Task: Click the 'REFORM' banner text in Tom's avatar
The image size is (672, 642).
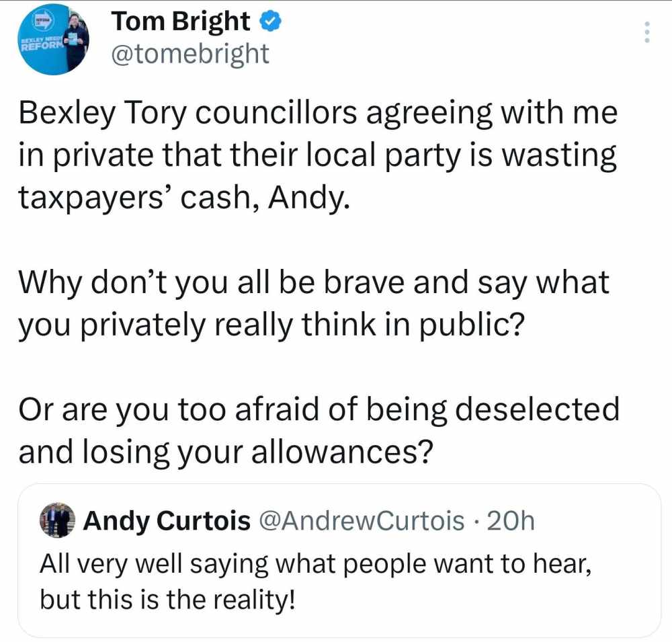Action: point(38,48)
